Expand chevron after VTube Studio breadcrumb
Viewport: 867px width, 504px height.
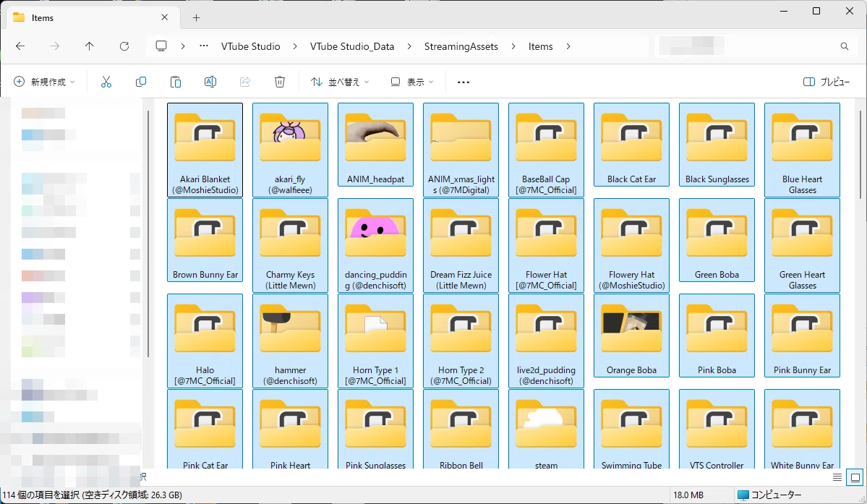[295, 46]
